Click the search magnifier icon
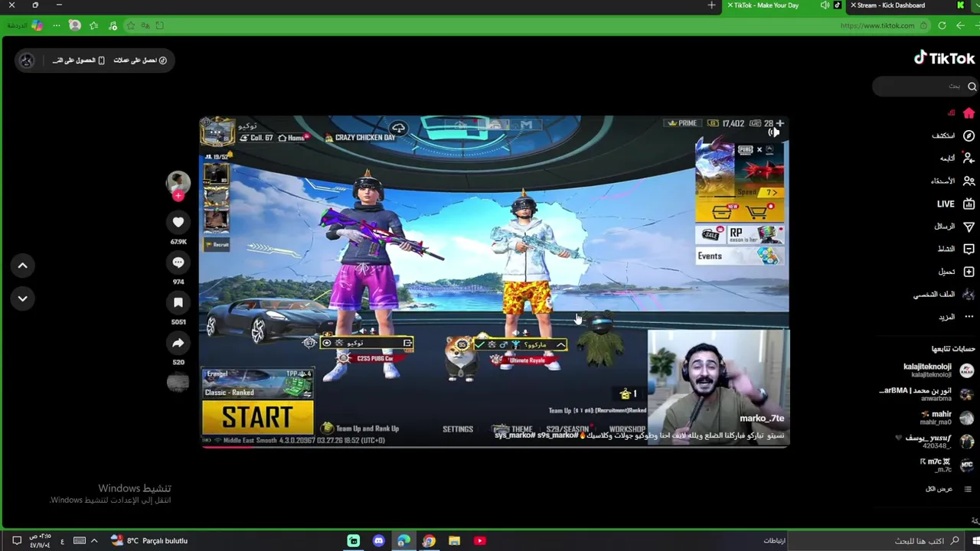Viewport: 980px width, 551px height. [972, 86]
